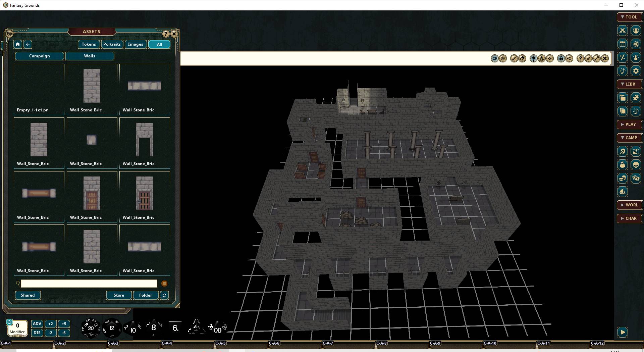
Task: Open the Tables dice cards icon under CAMP
Action: pos(636,178)
